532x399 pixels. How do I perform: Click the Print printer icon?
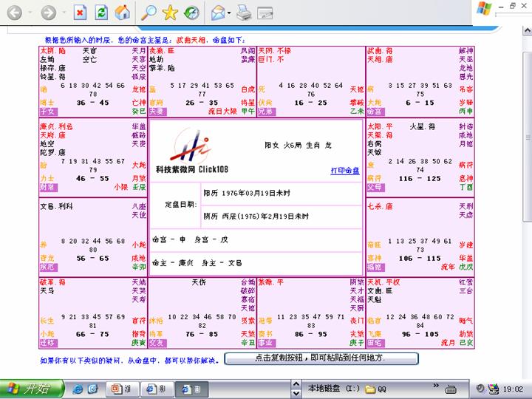(x=244, y=13)
